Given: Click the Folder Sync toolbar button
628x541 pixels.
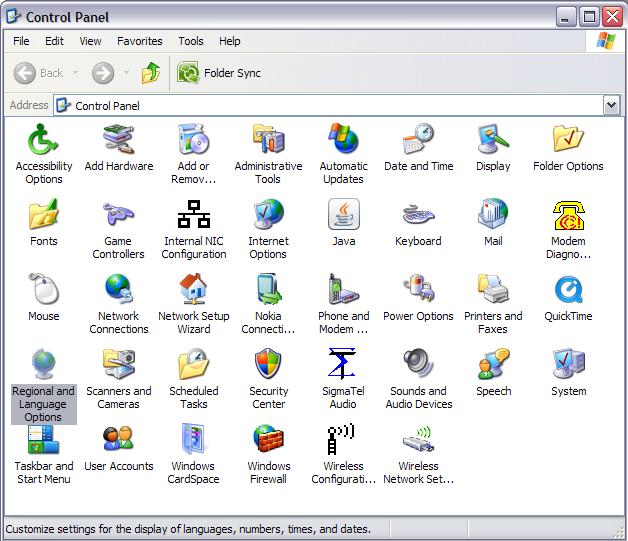Looking at the screenshot, I should point(219,73).
